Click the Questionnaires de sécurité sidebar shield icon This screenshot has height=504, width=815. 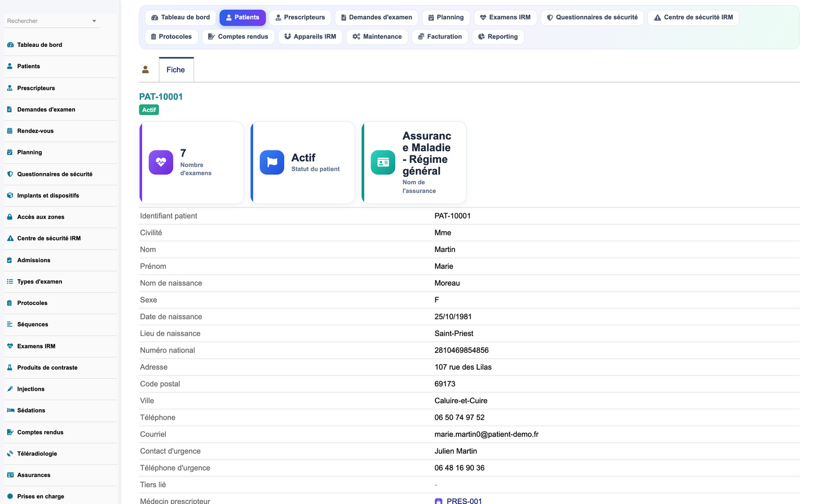tap(10, 174)
